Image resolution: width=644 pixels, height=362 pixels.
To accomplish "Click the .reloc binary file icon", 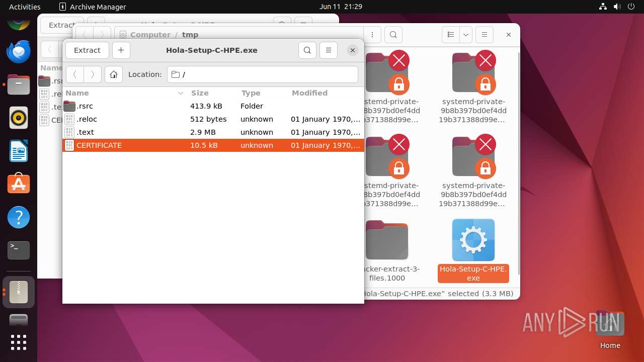I will pos(69,119).
